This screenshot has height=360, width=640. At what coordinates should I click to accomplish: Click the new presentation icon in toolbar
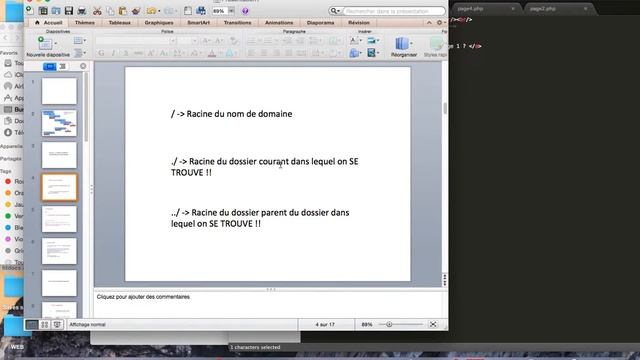[30, 10]
